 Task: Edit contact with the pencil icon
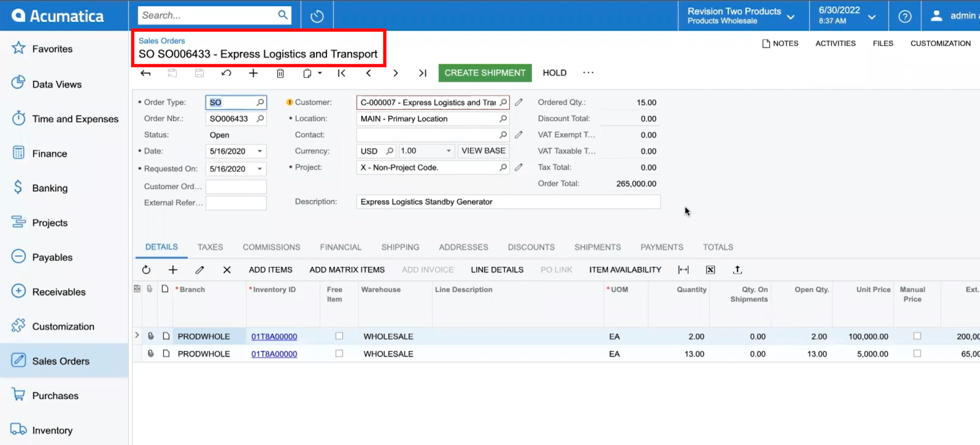coord(519,135)
